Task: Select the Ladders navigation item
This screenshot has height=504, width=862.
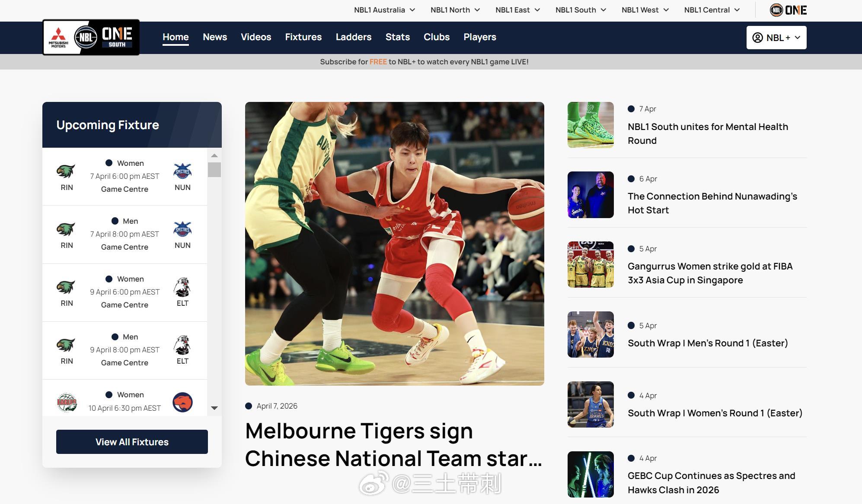Action: pyautogui.click(x=353, y=37)
